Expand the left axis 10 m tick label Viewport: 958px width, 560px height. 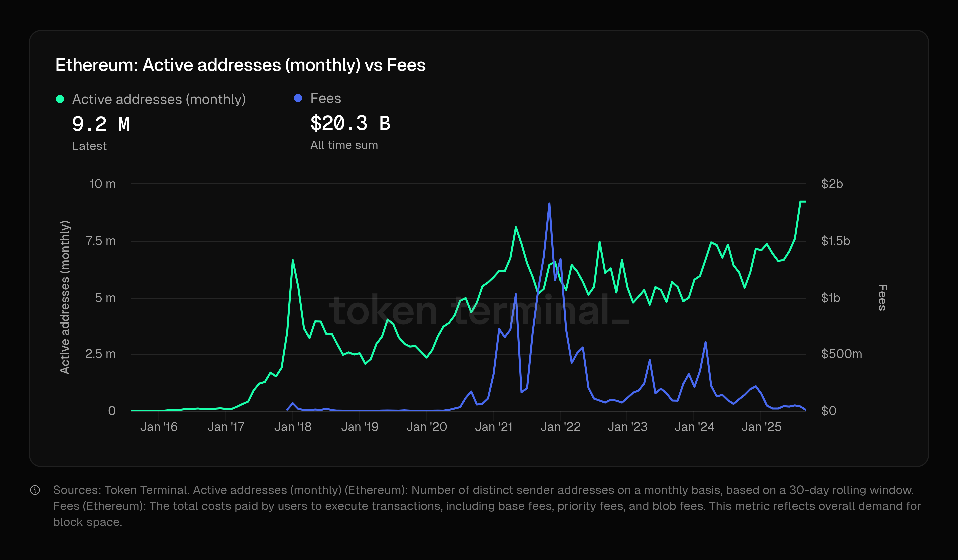coord(102,184)
